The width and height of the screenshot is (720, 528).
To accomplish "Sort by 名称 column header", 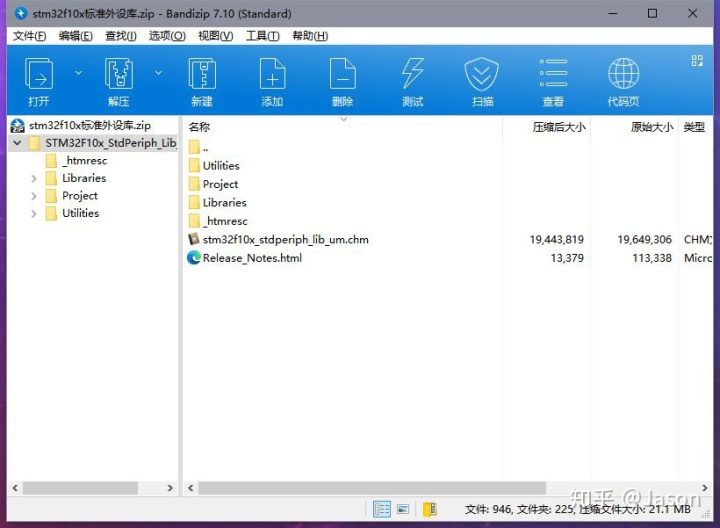I will 199,127.
